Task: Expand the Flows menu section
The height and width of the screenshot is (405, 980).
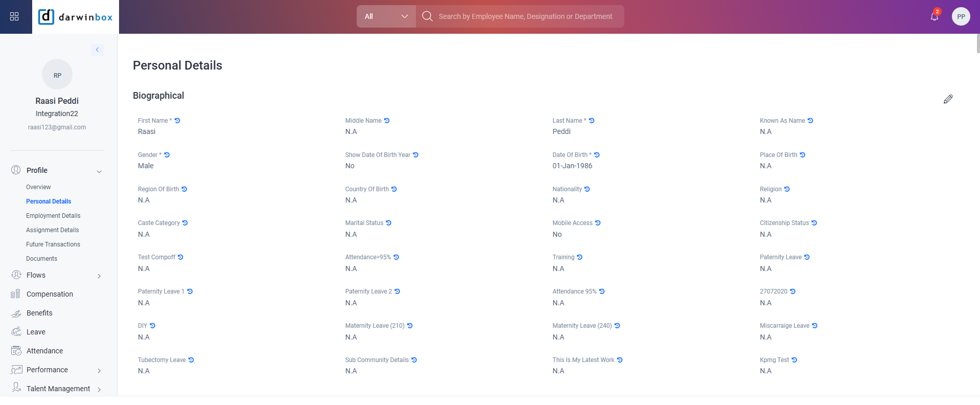Action: tap(99, 276)
